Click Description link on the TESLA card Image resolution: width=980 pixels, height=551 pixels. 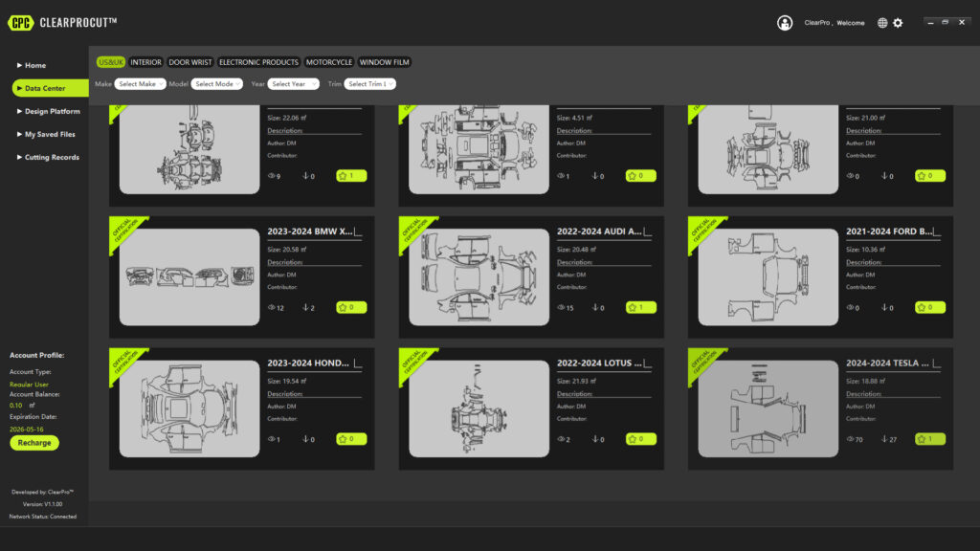(x=864, y=394)
